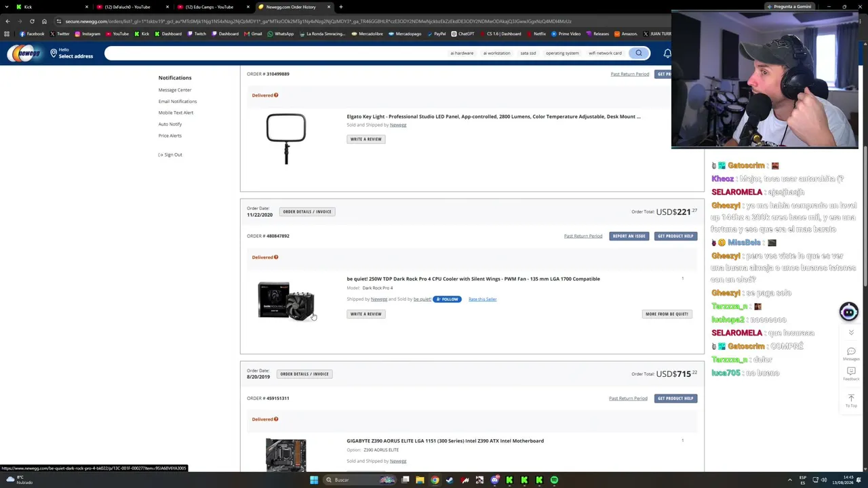
Task: Open the ChatGPT bookmark
Action: 462,34
